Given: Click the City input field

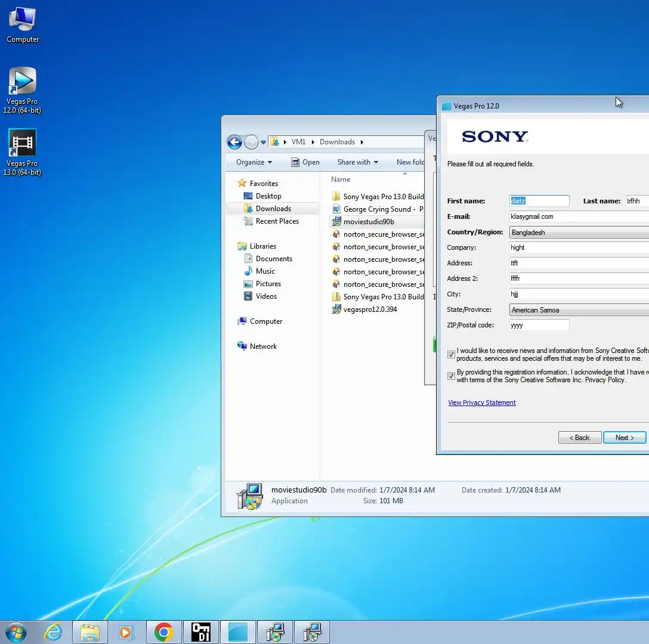Looking at the screenshot, I should pos(579,294).
